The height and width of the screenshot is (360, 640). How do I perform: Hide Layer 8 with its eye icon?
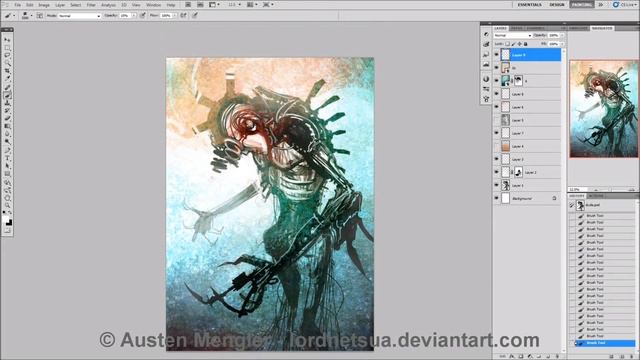(497, 94)
